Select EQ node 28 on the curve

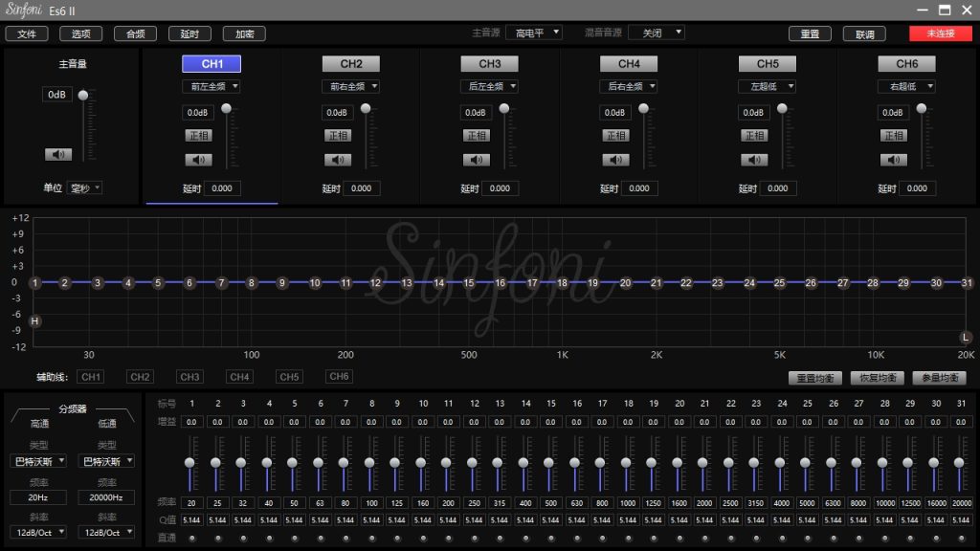[873, 283]
